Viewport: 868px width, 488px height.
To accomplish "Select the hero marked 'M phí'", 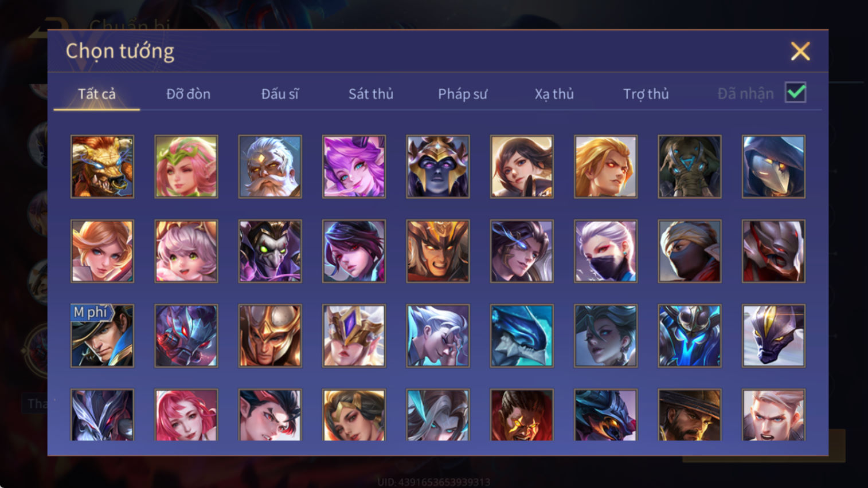I will pyautogui.click(x=102, y=336).
